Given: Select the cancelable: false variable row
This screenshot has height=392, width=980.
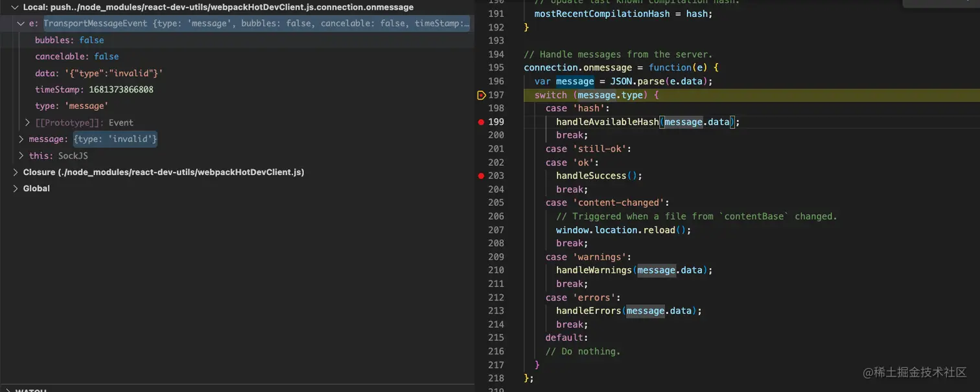Looking at the screenshot, I should 236,56.
